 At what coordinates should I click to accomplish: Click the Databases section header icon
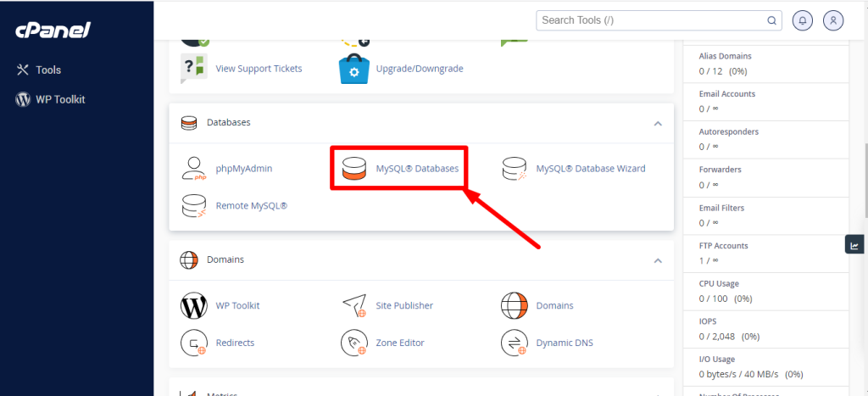[x=189, y=122]
